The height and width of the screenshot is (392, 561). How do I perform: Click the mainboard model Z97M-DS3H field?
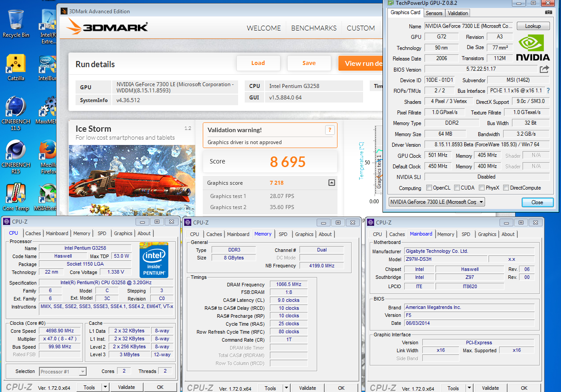[445, 259]
